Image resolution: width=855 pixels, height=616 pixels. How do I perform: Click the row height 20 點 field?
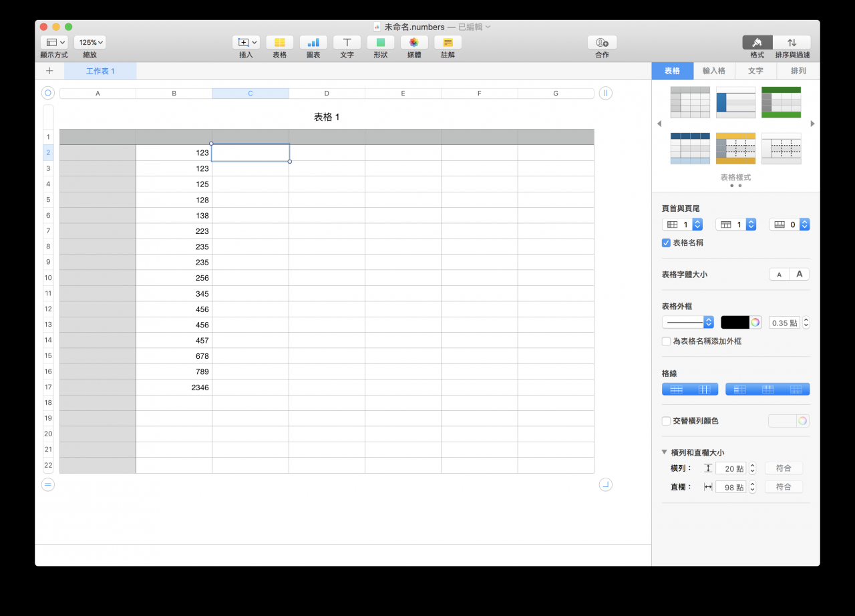[x=730, y=469]
